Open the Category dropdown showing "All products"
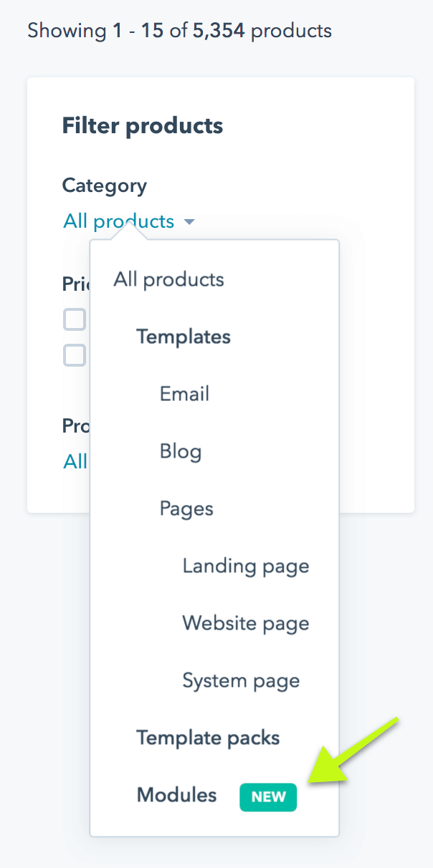433x868 pixels. tap(118, 221)
